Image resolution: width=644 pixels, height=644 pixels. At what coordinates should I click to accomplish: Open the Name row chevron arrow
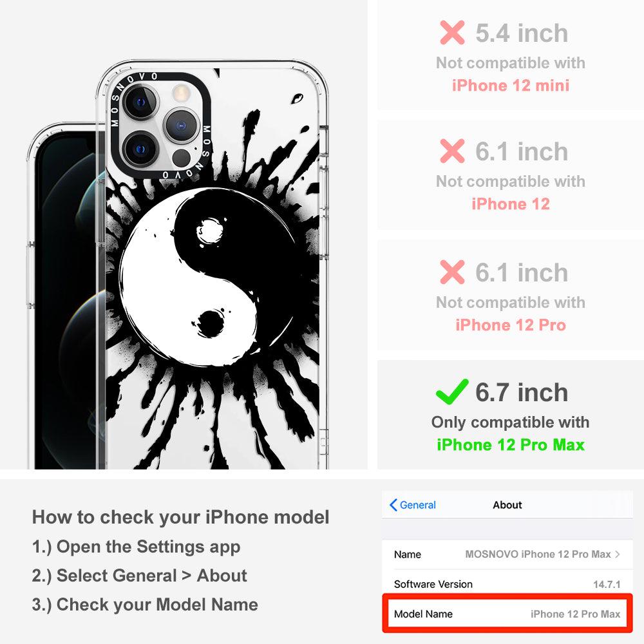click(x=618, y=554)
